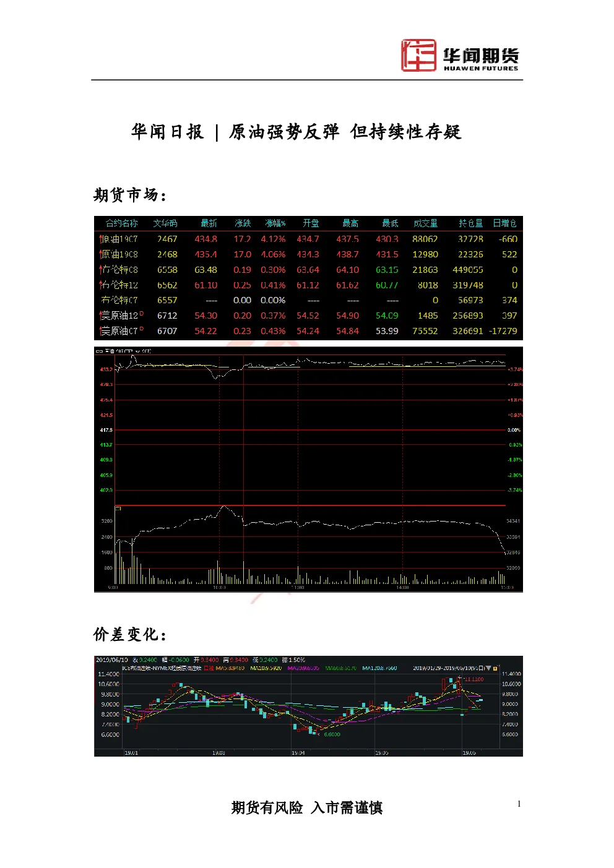Sort by 涨幅% column header
The height and width of the screenshot is (868, 614).
click(275, 223)
